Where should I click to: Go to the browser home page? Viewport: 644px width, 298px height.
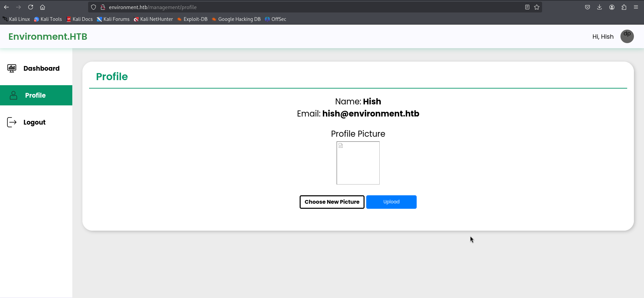(x=42, y=7)
